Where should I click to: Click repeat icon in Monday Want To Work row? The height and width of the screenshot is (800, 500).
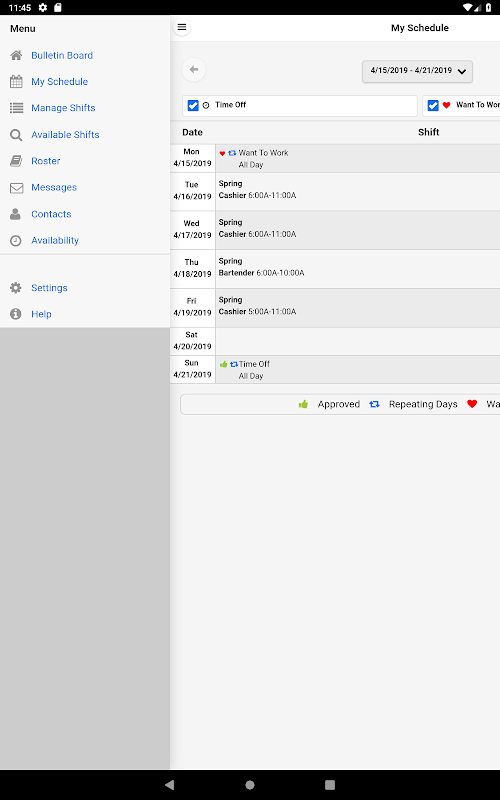click(x=232, y=153)
